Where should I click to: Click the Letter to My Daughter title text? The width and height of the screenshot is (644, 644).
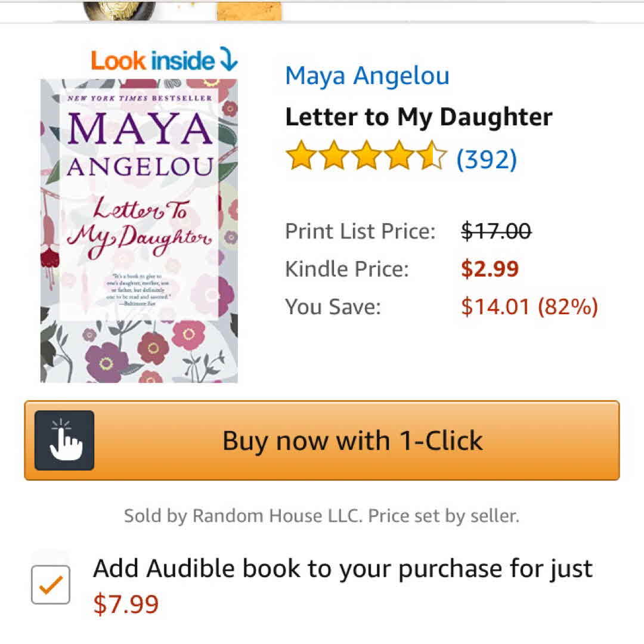coord(419,117)
